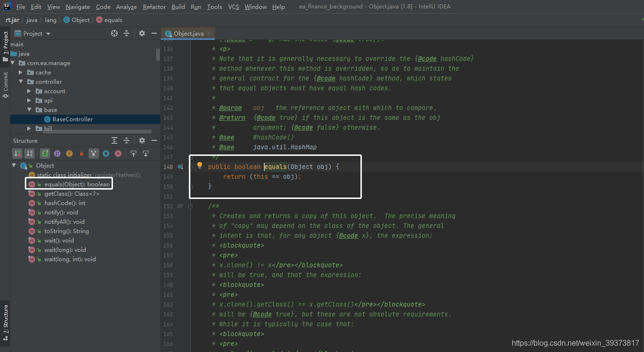Click Expand All icon in Structure panel header
This screenshot has height=352, width=644.
(x=114, y=140)
